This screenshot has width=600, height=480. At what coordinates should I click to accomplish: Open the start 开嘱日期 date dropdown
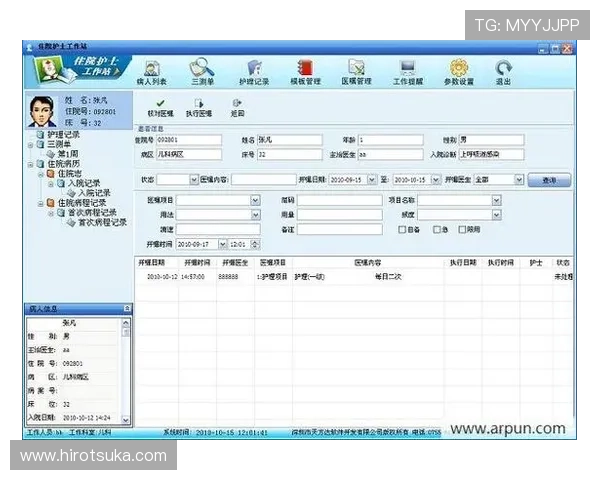pos(372,180)
